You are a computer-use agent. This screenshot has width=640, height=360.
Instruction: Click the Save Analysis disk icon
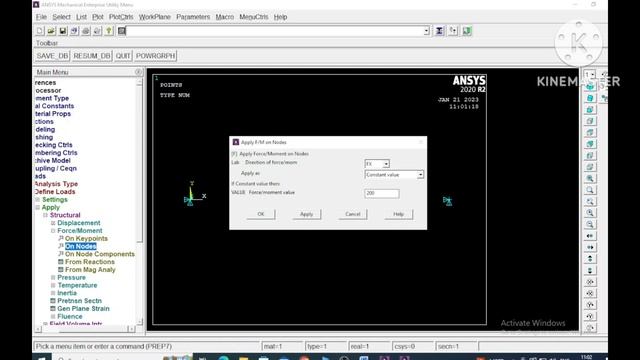[62, 31]
